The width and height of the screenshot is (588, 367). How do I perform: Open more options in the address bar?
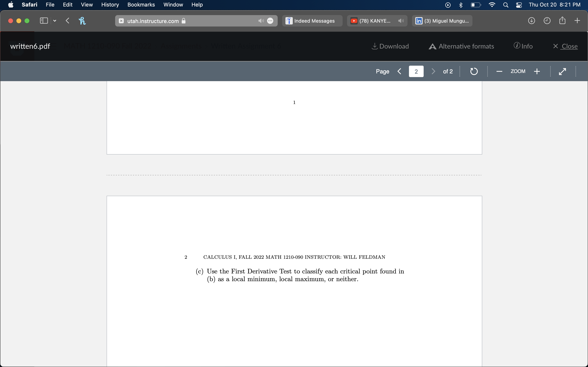click(271, 21)
